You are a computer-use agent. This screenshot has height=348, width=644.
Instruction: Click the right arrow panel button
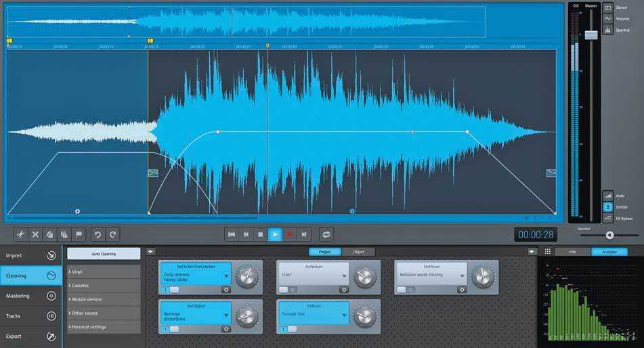point(532,251)
